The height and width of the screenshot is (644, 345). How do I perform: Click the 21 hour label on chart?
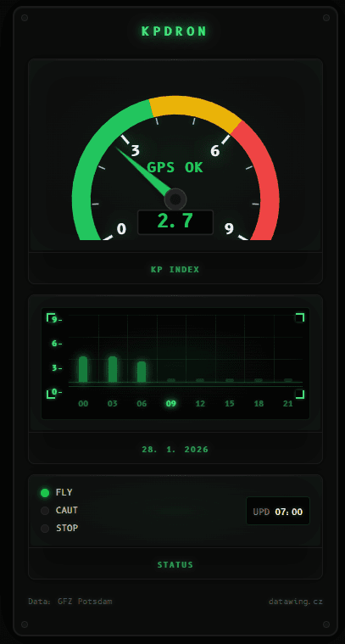pyautogui.click(x=288, y=403)
